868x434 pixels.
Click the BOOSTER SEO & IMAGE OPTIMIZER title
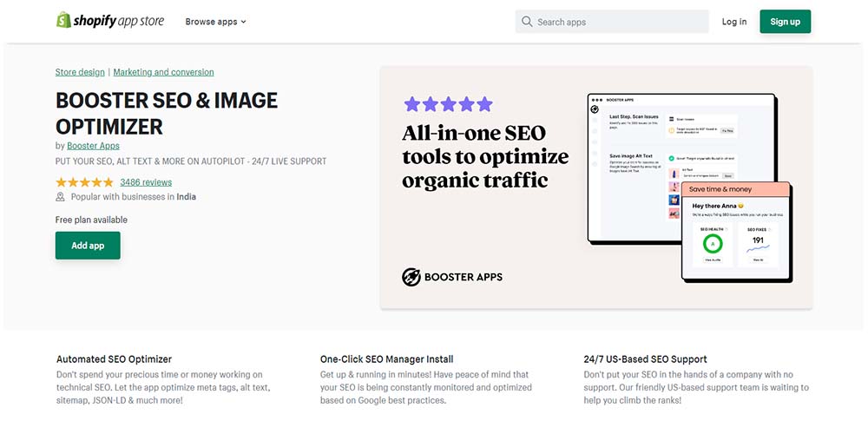coord(166,113)
